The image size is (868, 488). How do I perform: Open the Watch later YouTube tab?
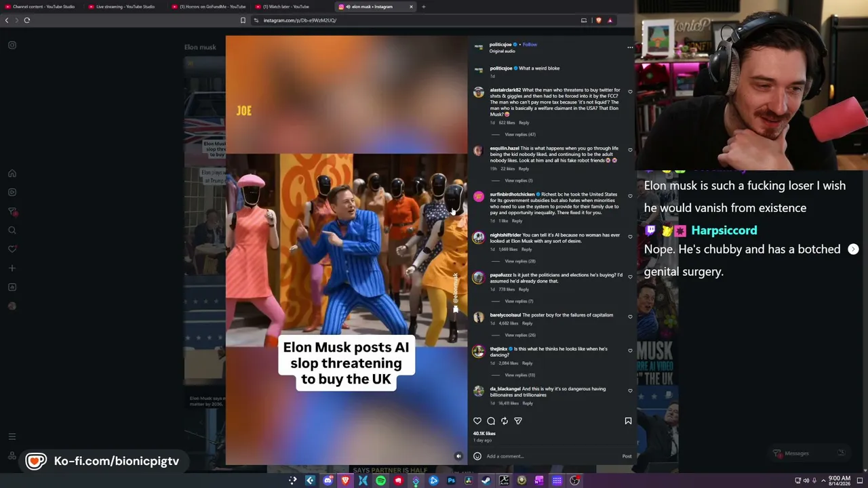coord(291,7)
